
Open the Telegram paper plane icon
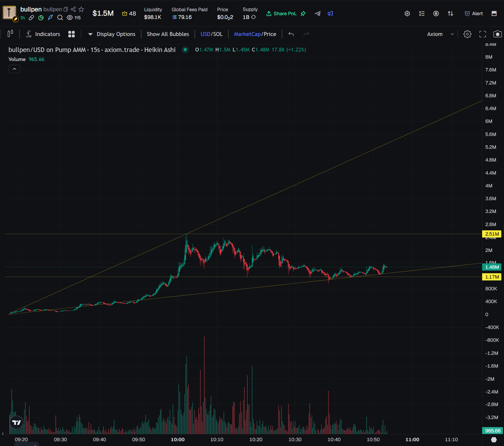pos(318,13)
